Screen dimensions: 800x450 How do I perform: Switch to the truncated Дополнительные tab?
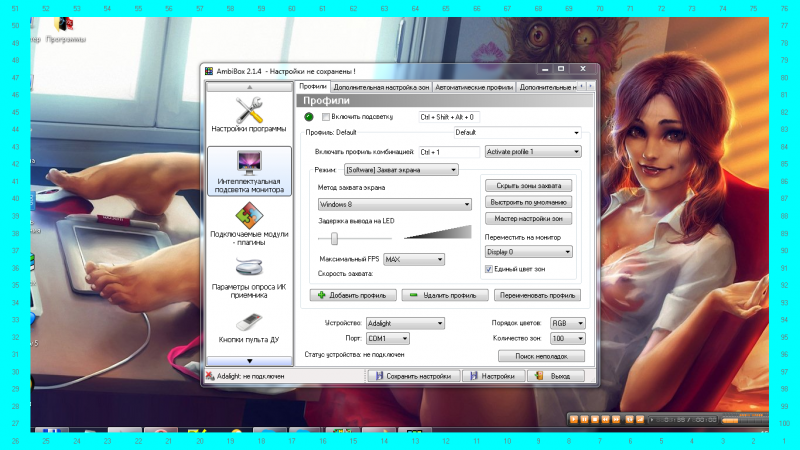547,87
